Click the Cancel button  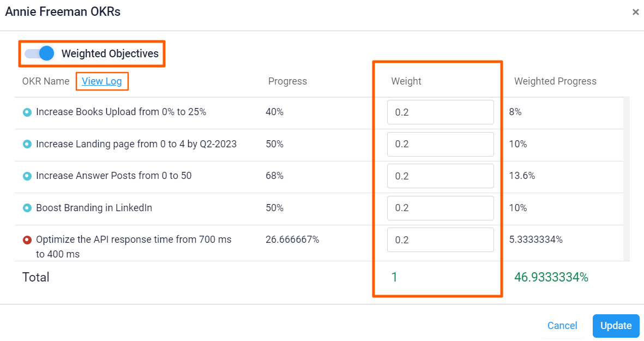(562, 326)
